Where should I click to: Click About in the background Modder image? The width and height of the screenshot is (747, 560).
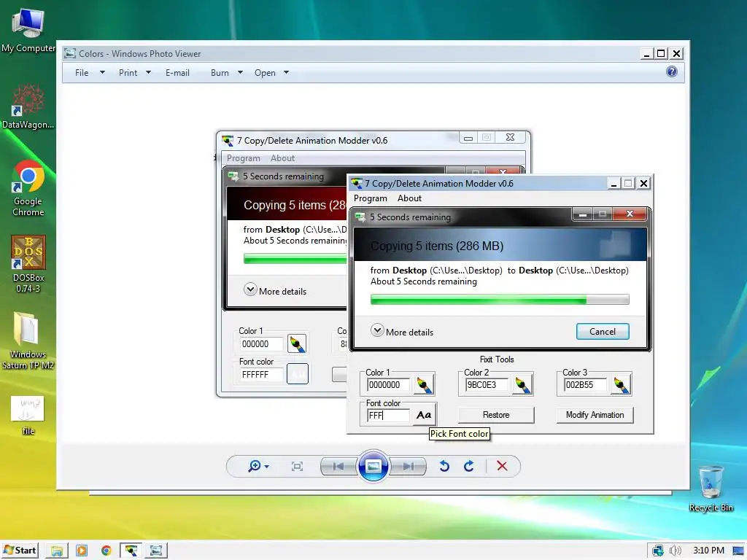point(282,158)
